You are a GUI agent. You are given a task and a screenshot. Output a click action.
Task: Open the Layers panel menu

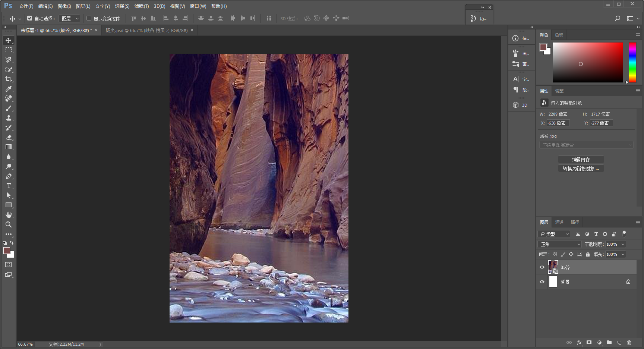[638, 222]
